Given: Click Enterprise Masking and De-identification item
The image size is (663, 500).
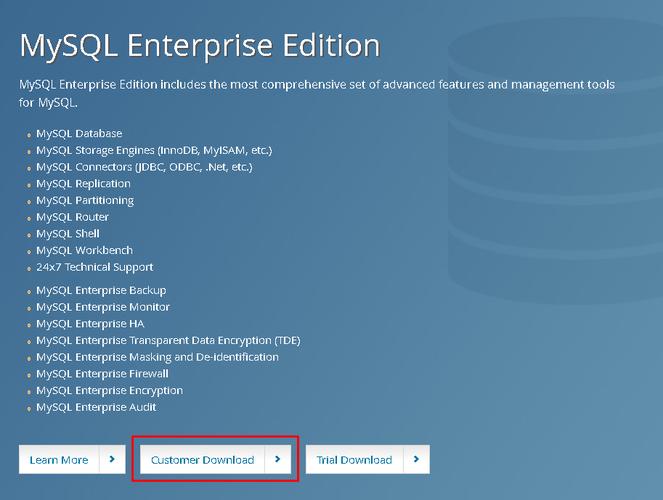Looking at the screenshot, I should 157,357.
